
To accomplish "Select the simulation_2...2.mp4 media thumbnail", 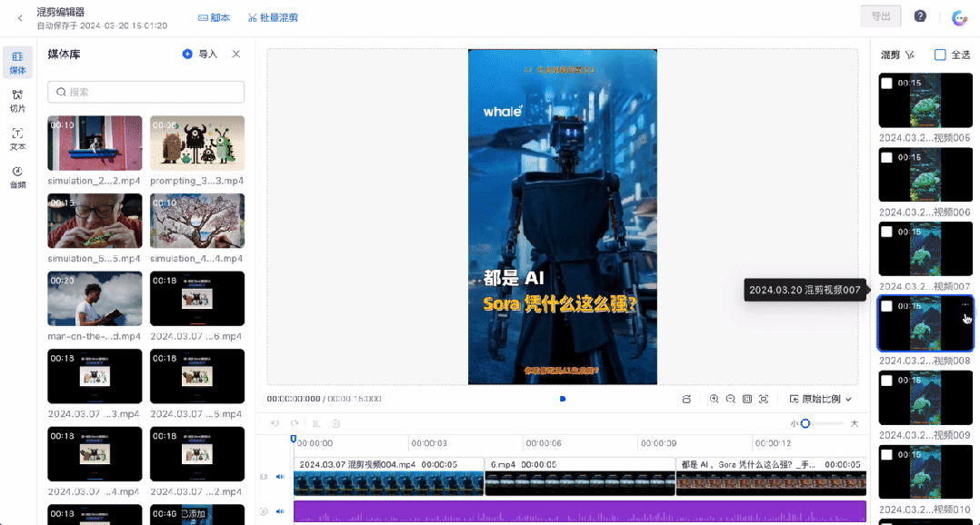I will pos(95,143).
